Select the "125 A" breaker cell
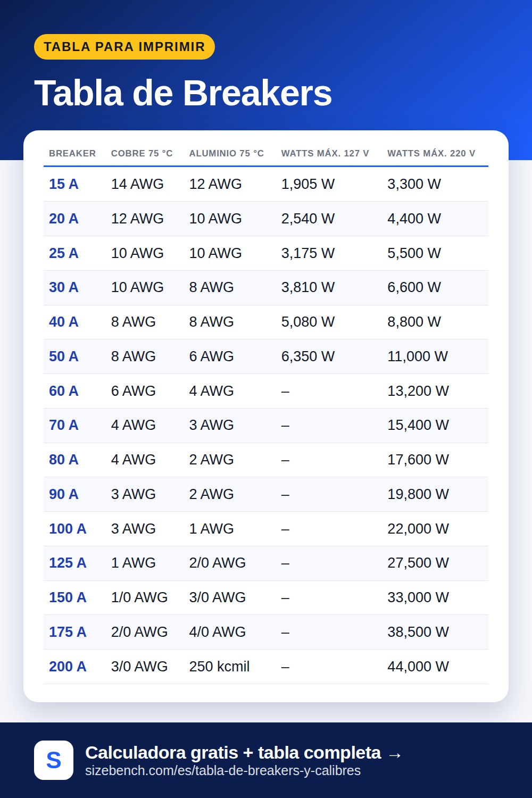Image resolution: width=532 pixels, height=798 pixels. point(68,563)
